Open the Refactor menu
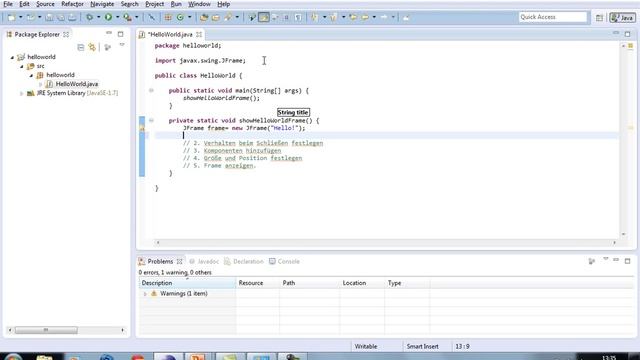 [x=72, y=4]
